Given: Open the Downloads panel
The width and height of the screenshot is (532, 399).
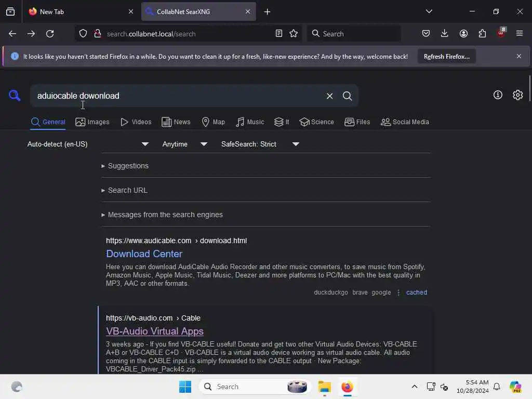Looking at the screenshot, I should coord(445,33).
